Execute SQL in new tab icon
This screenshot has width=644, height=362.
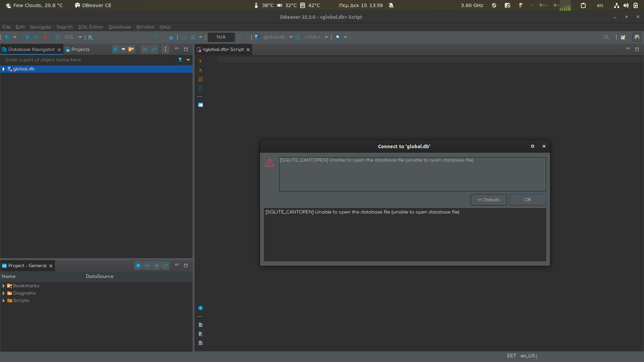tap(201, 70)
